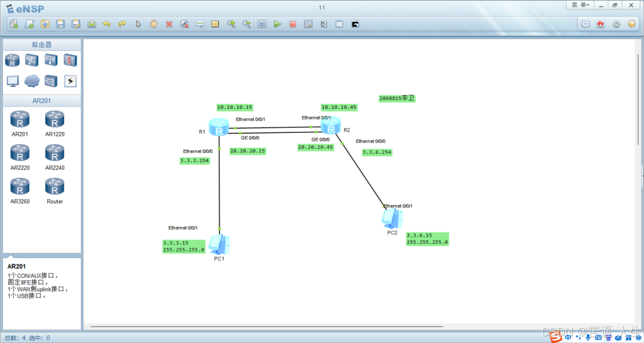The width and height of the screenshot is (644, 343).
Task: Select the rectangle palette drawing tool
Action: (x=215, y=24)
